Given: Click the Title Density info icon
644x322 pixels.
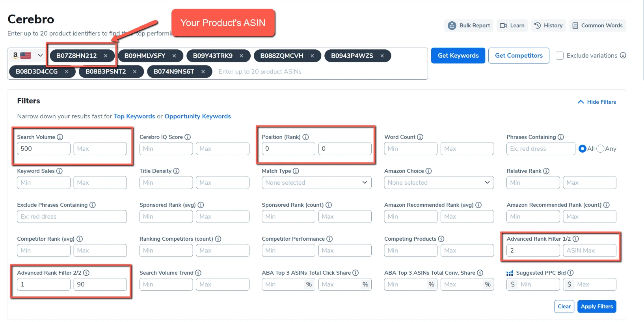Looking at the screenshot, I should (x=176, y=171).
